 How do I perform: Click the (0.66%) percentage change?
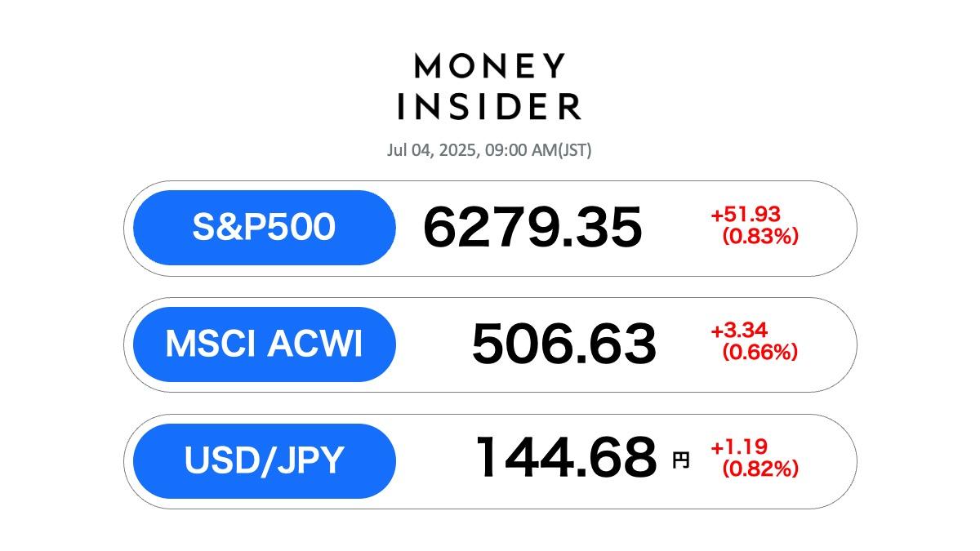[x=760, y=353]
